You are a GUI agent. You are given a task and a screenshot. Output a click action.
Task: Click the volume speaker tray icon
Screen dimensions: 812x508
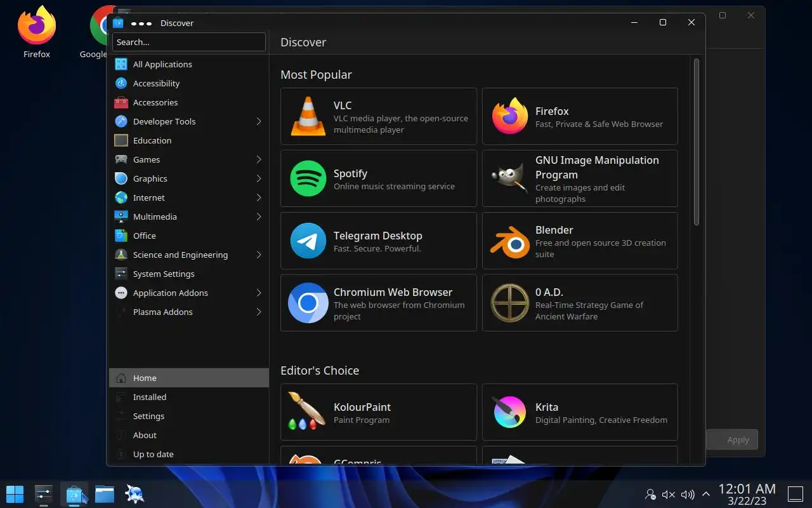pyautogui.click(x=687, y=494)
